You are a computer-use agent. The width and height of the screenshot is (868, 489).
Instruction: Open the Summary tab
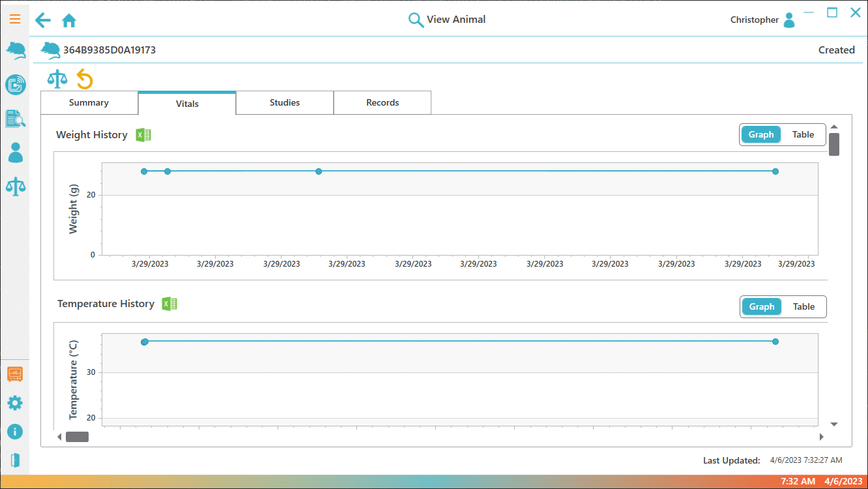click(89, 103)
